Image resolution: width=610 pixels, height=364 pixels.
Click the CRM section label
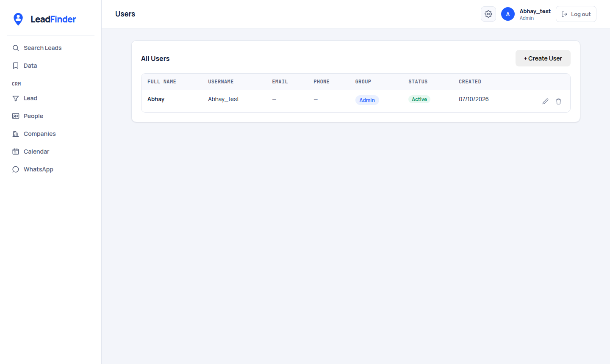pos(17,84)
